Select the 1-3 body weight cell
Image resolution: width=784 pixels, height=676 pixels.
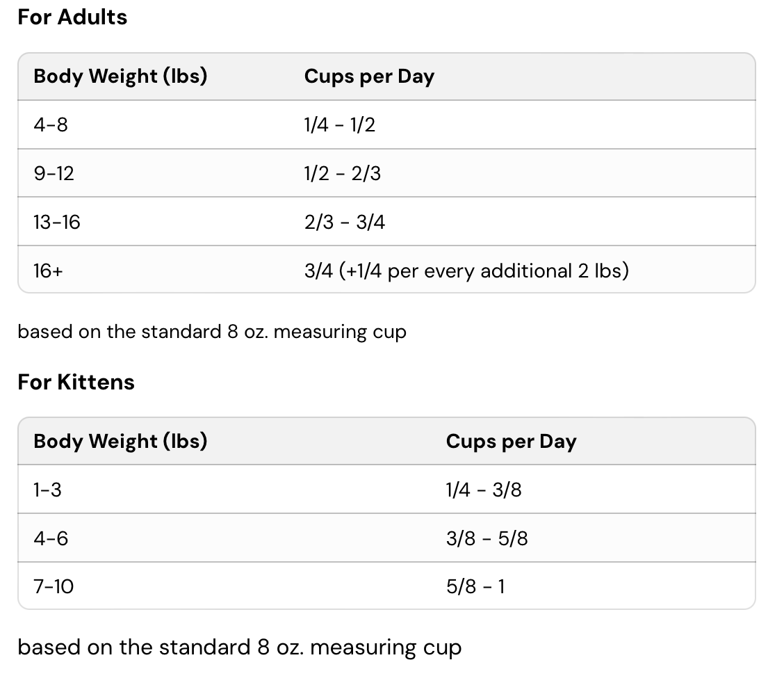(x=47, y=490)
